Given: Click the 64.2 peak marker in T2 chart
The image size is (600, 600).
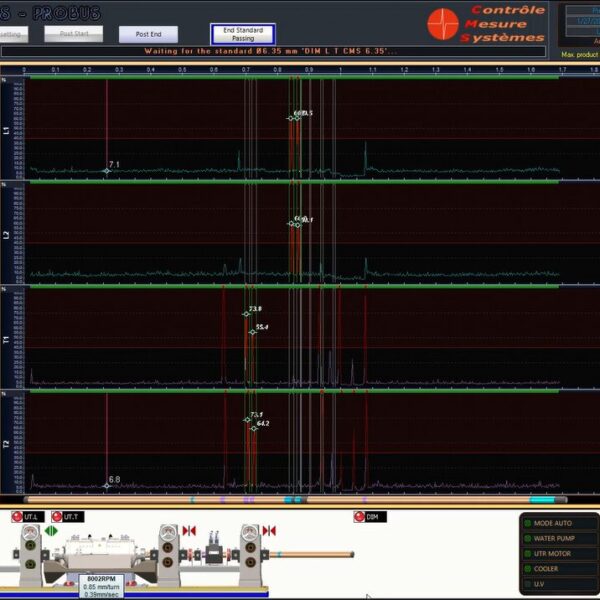Looking at the screenshot, I should pos(253,429).
